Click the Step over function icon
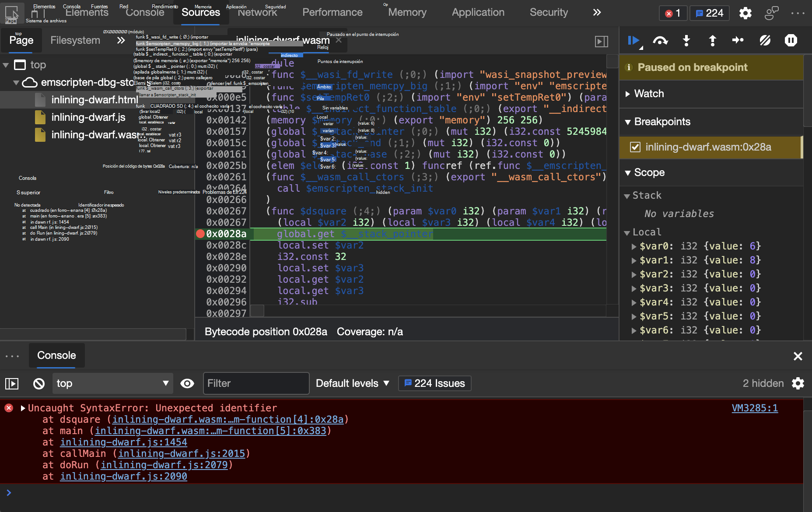Screen dimensions: 812x512 [660, 41]
